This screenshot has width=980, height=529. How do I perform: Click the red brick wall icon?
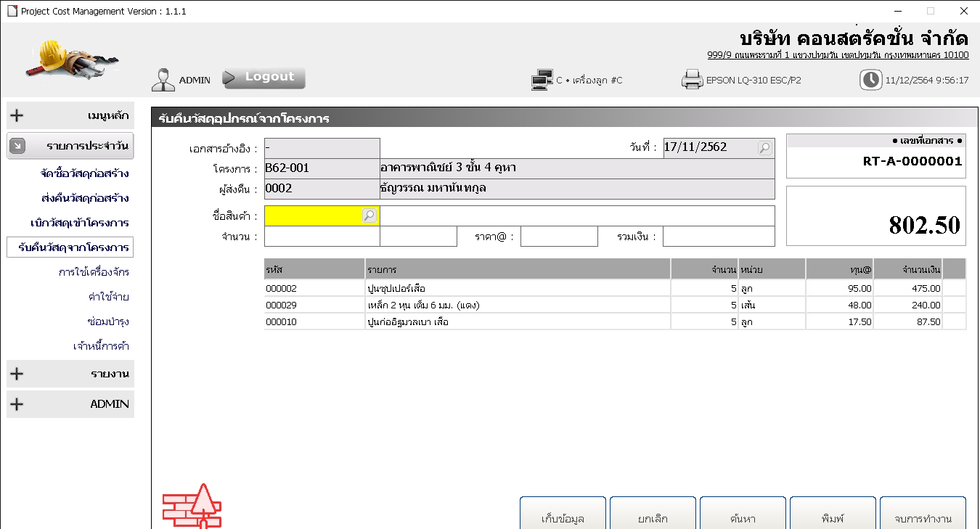(192, 506)
